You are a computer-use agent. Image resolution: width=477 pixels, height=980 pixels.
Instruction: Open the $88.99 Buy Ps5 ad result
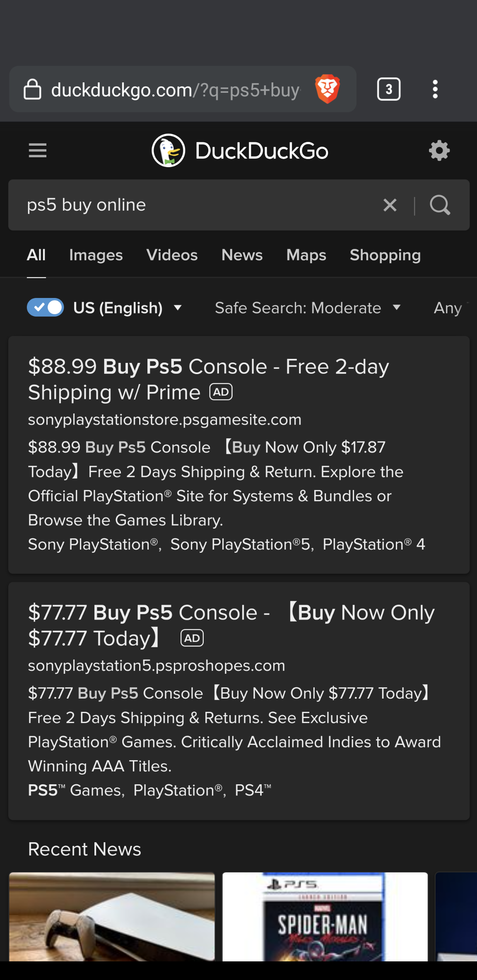[x=208, y=379]
